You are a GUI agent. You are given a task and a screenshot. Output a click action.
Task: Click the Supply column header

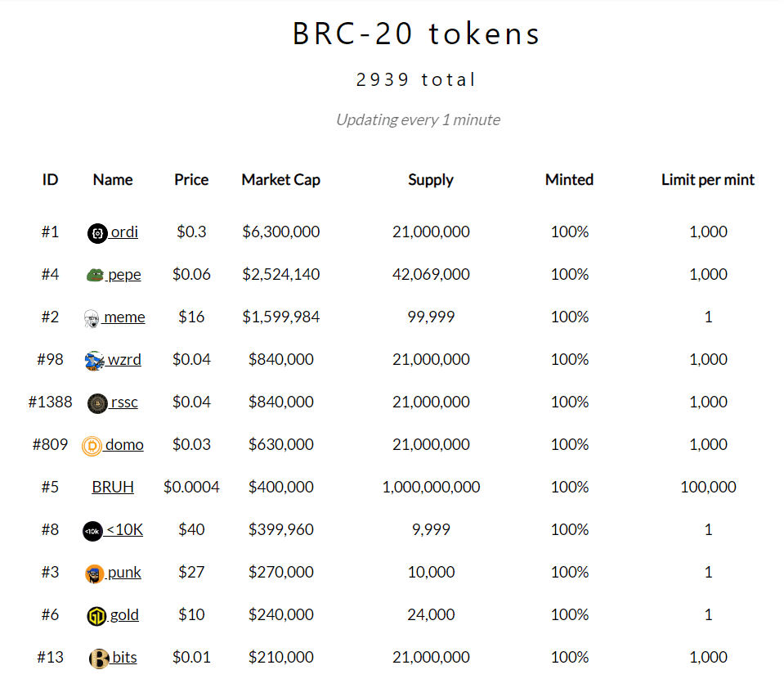pos(431,179)
